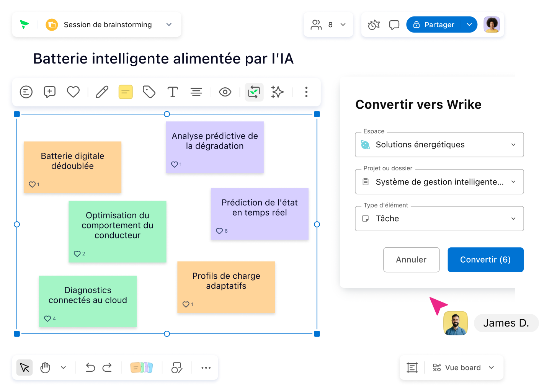The height and width of the screenshot is (392, 539).
Task: Click the text alignment icon
Action: [196, 92]
